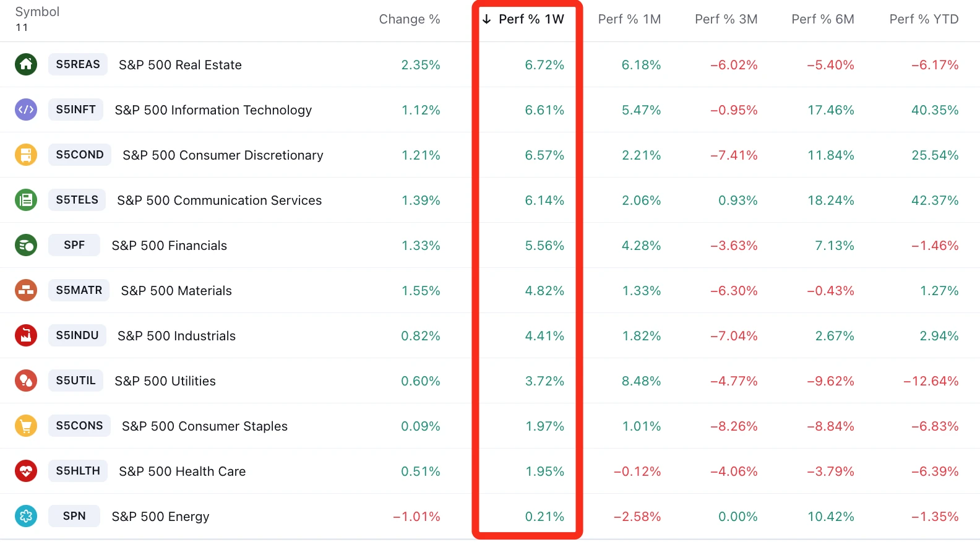The height and width of the screenshot is (542, 980).
Task: Sort by Change % column header
Action: (409, 19)
